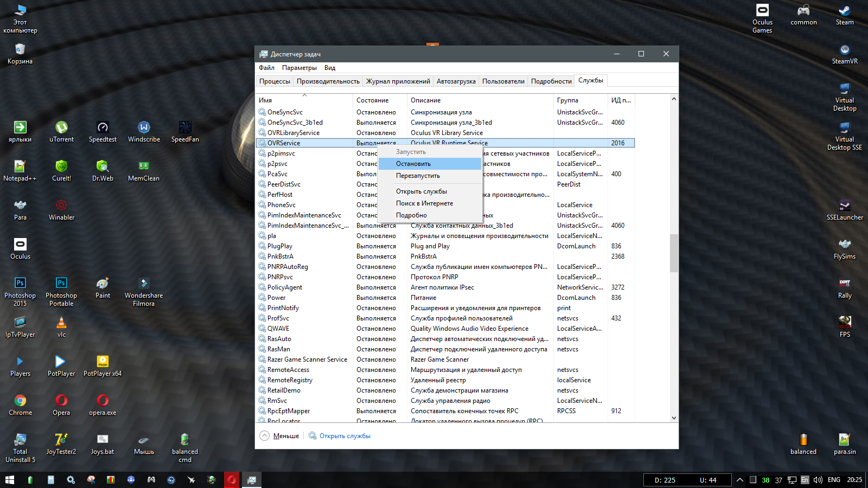Select Перезапустить from the context menu

418,176
